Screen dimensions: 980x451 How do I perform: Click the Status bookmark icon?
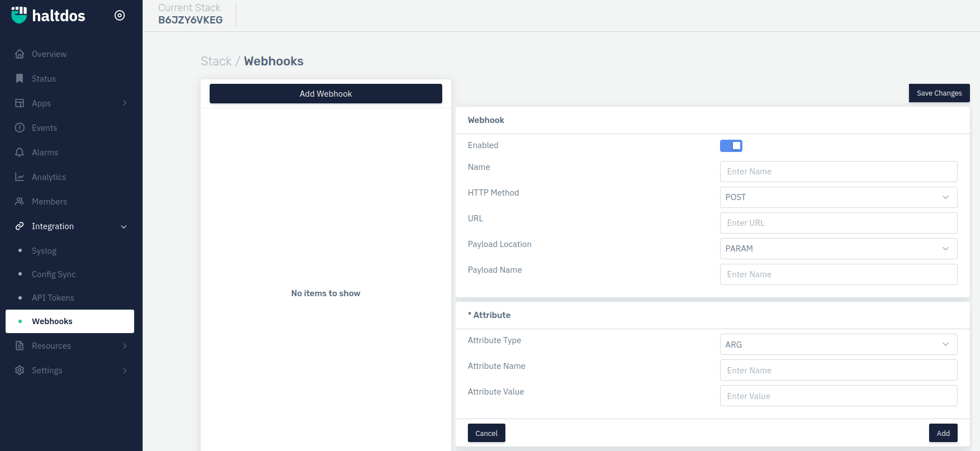pyautogui.click(x=20, y=79)
